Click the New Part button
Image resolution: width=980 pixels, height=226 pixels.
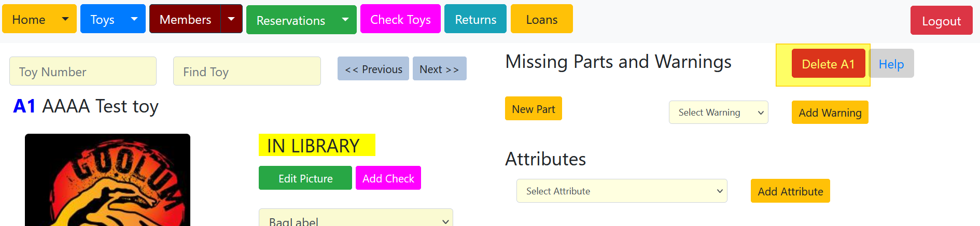pyautogui.click(x=533, y=109)
